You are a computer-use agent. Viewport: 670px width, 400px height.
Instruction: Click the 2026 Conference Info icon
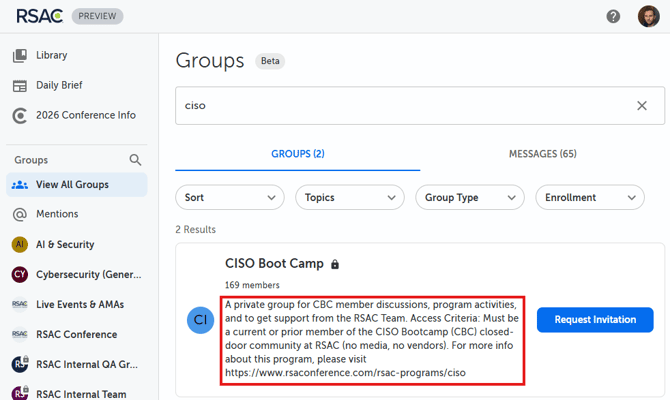20,116
